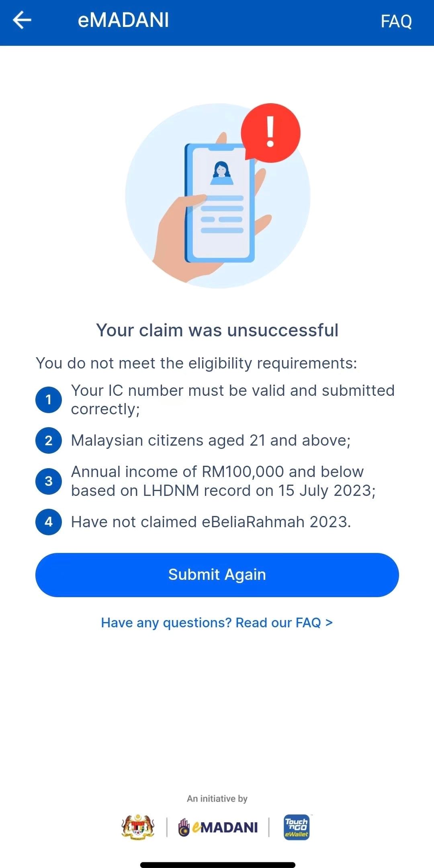Open the 'Read our FAQ' link

pyautogui.click(x=217, y=622)
